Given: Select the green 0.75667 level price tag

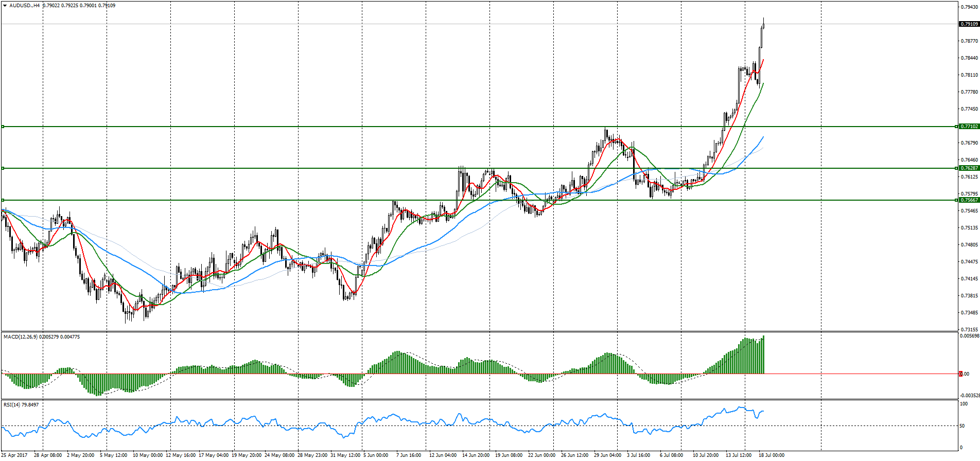Looking at the screenshot, I should pos(969,200).
